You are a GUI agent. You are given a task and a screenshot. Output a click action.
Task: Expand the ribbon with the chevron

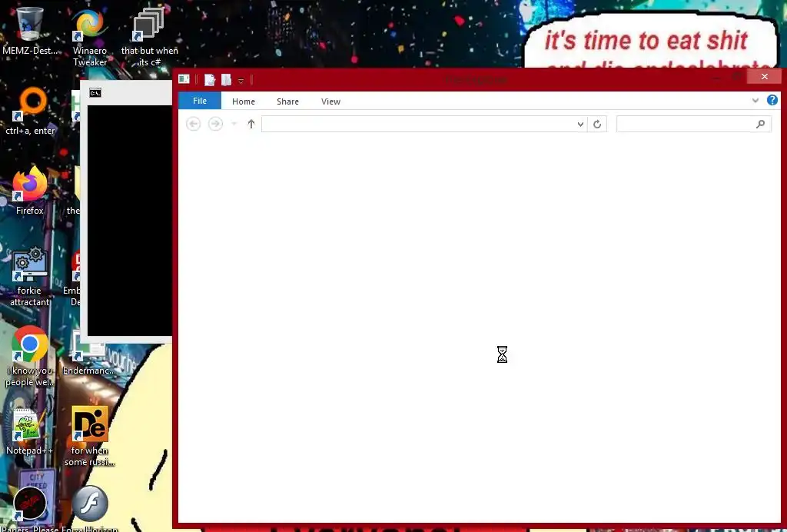click(x=755, y=101)
